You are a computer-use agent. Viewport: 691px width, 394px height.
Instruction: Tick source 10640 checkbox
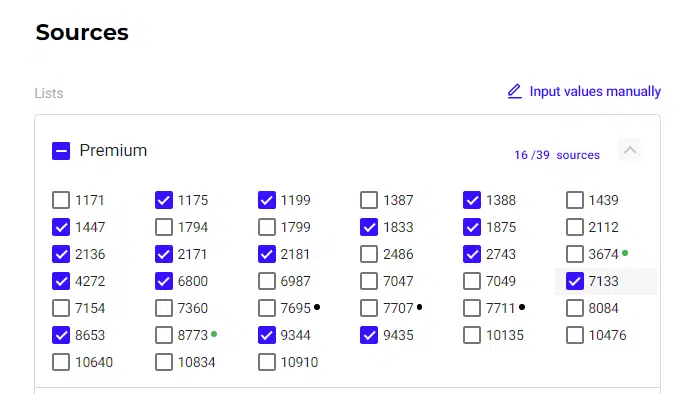[x=61, y=362]
